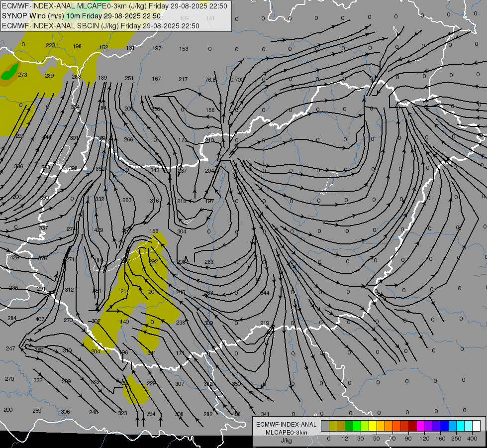This screenshot has width=487, height=448.
Task: Click the small green MLCAPE patch on the map
Action: (9, 72)
